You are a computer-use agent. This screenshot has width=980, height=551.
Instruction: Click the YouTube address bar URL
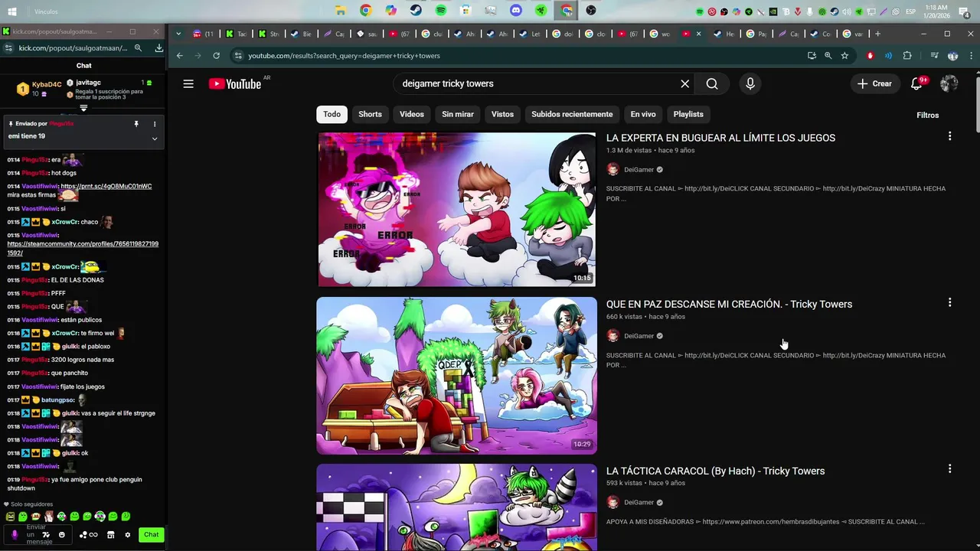pyautogui.click(x=344, y=56)
